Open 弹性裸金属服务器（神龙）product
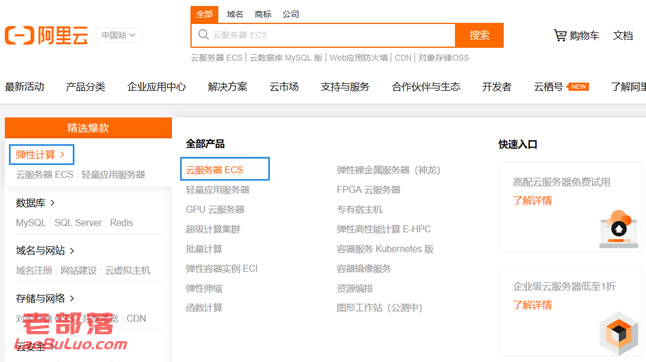This screenshot has height=362, width=646. (389, 170)
